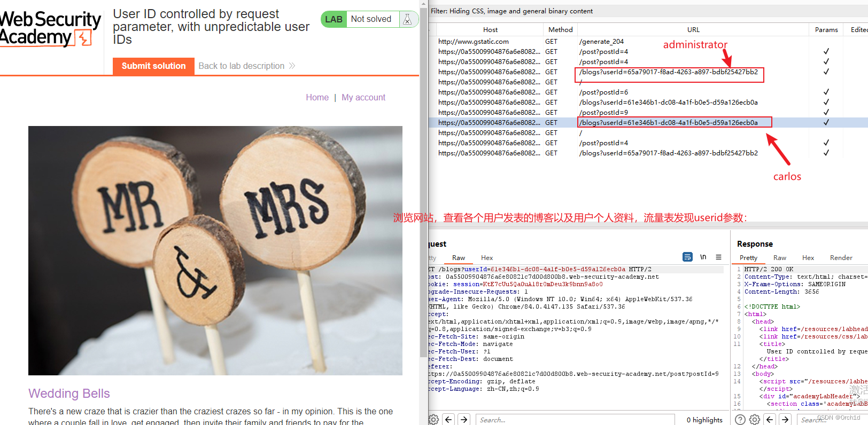Click the Request search input field

pyautogui.click(x=575, y=420)
